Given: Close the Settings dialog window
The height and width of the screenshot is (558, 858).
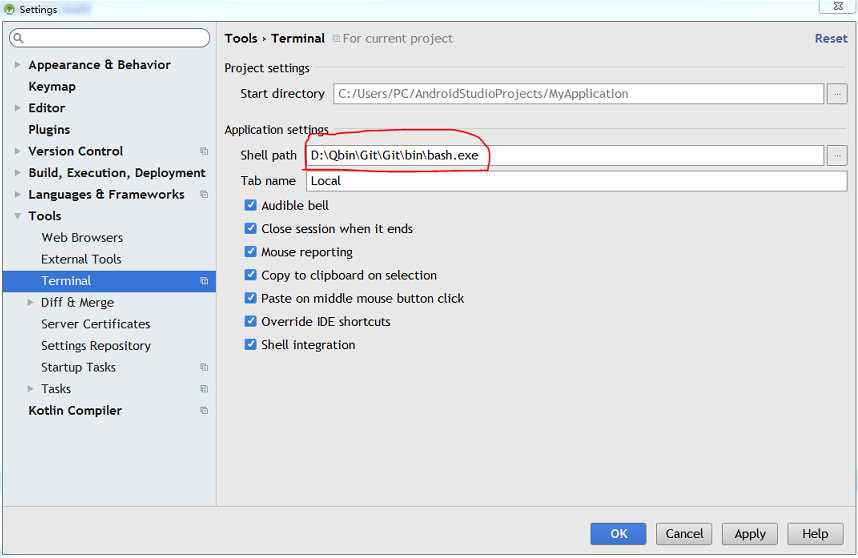Looking at the screenshot, I should [x=837, y=6].
